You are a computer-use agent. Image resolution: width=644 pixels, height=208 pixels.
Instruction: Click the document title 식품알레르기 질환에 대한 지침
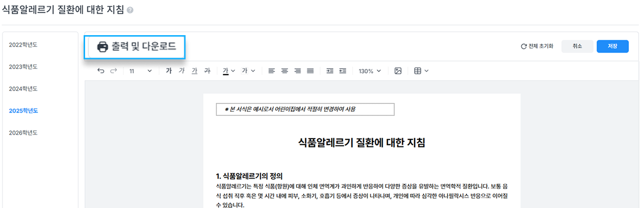tap(361, 143)
